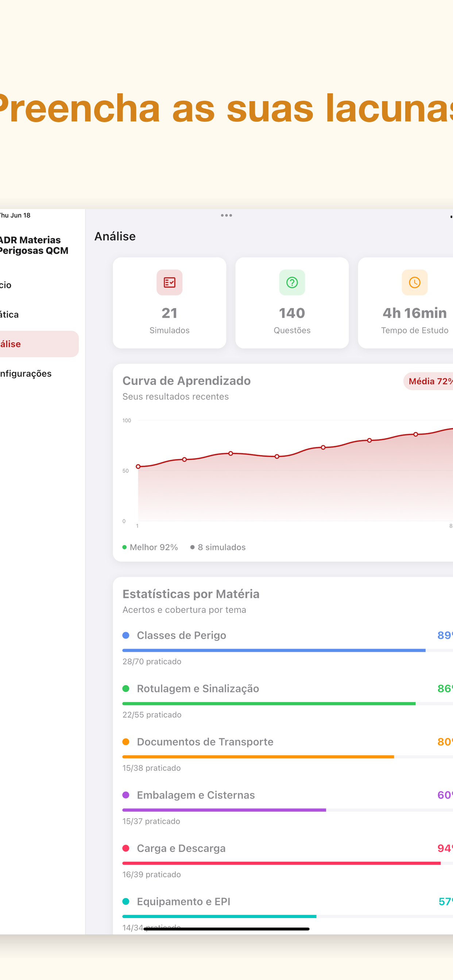
Task: Click the 28/70 praticado text
Action: pyautogui.click(x=152, y=662)
